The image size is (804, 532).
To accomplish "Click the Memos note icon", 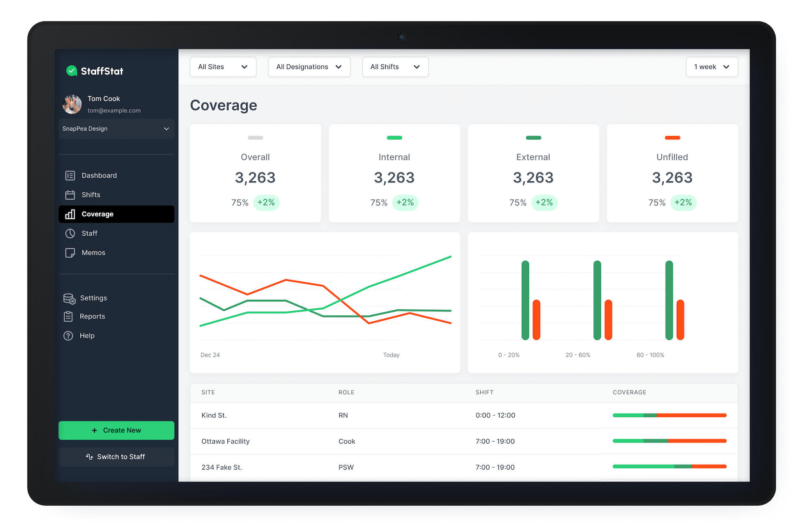I will point(70,253).
